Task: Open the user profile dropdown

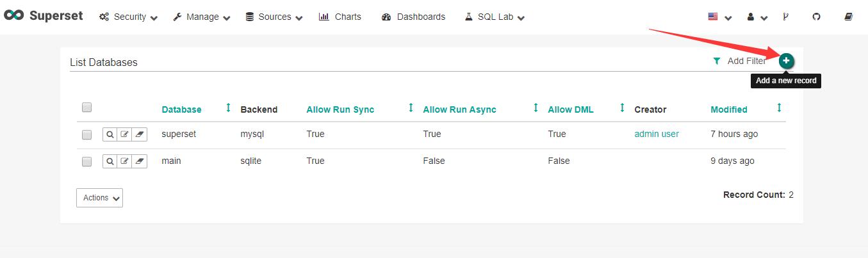Action: 757,17
